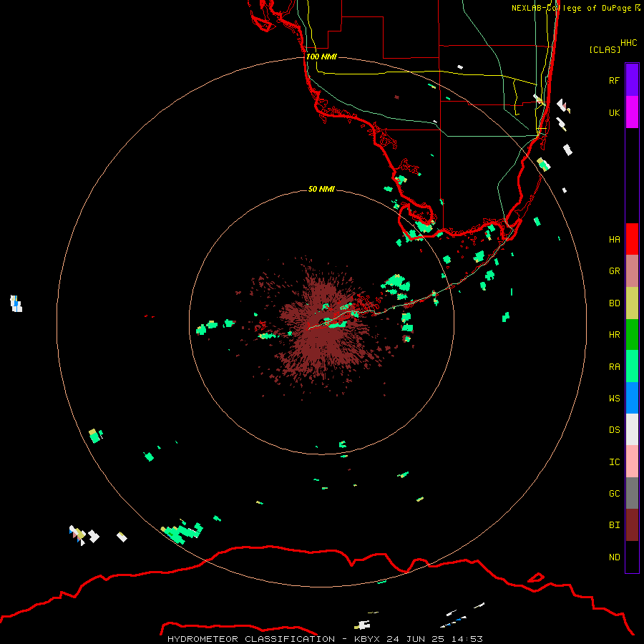Image resolution: width=644 pixels, height=644 pixels.
Task: Click the WS blue legend swatch
Action: tap(632, 398)
